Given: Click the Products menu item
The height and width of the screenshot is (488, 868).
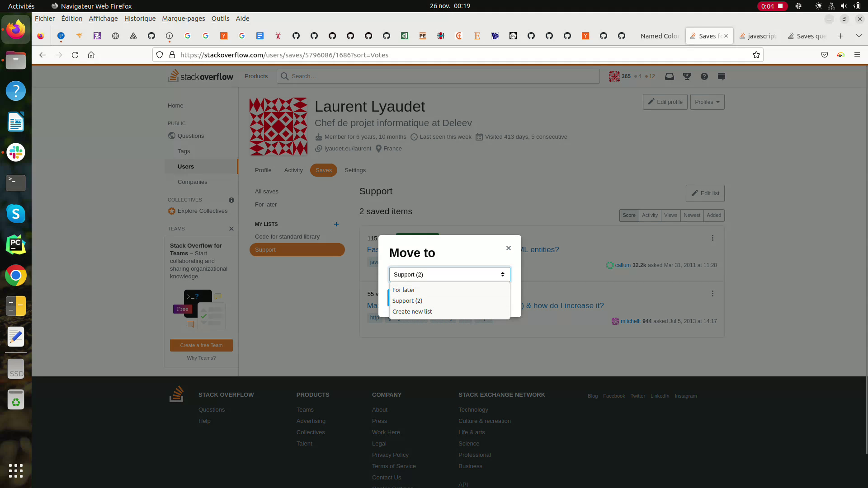Looking at the screenshot, I should coord(256,76).
